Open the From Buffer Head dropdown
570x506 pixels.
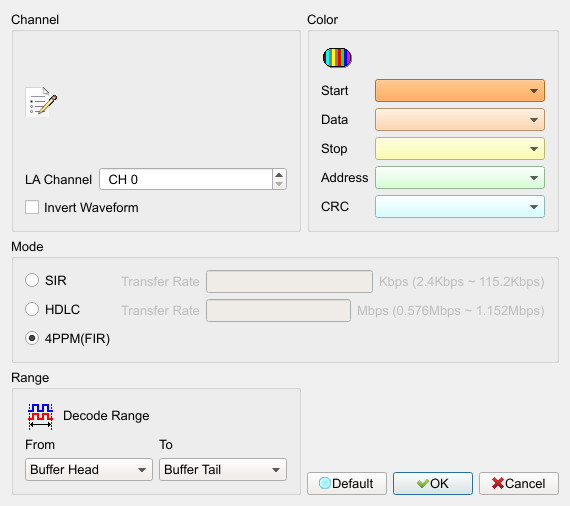(89, 470)
